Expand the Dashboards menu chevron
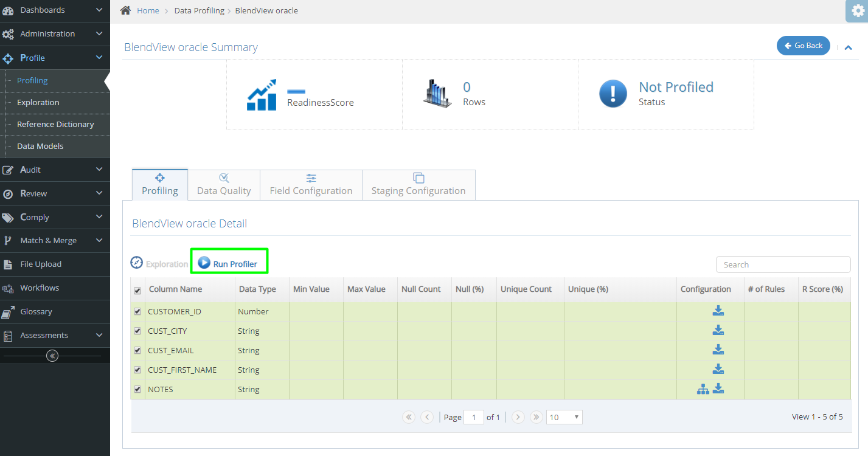 (x=99, y=10)
